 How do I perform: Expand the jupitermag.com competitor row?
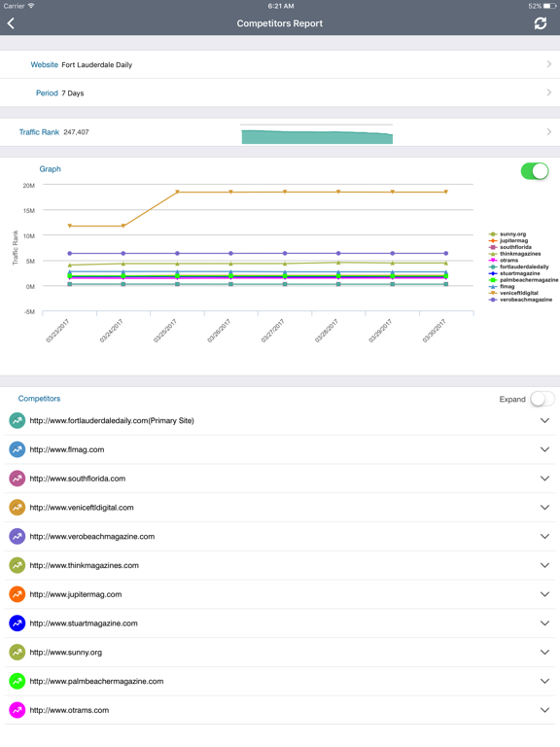[x=544, y=594]
